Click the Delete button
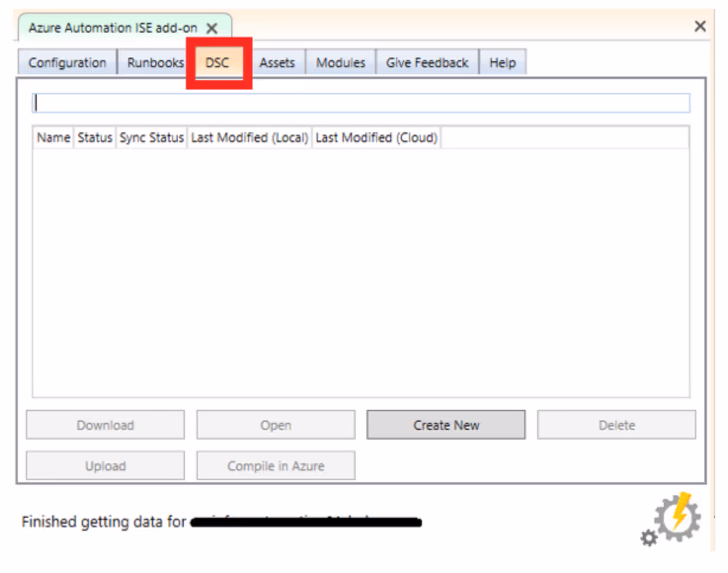 point(617,425)
